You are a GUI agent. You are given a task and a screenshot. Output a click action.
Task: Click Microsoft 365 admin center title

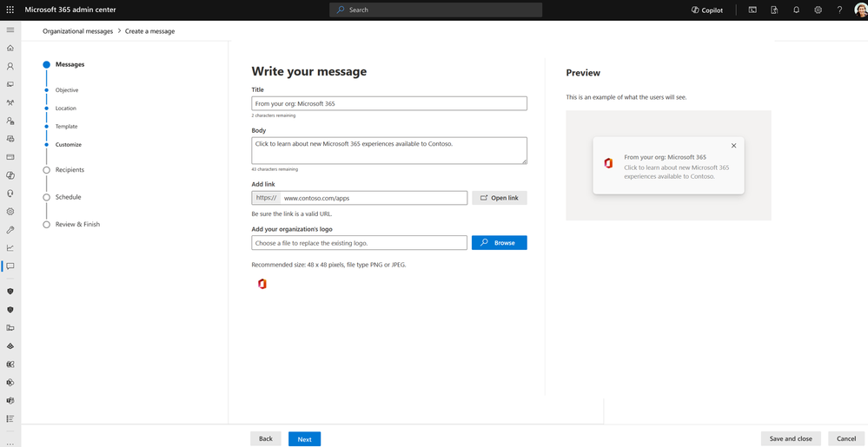tap(70, 10)
